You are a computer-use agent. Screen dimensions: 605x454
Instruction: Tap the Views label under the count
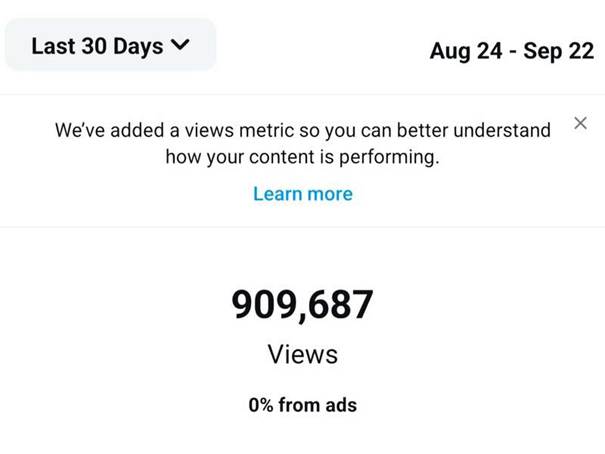click(302, 354)
